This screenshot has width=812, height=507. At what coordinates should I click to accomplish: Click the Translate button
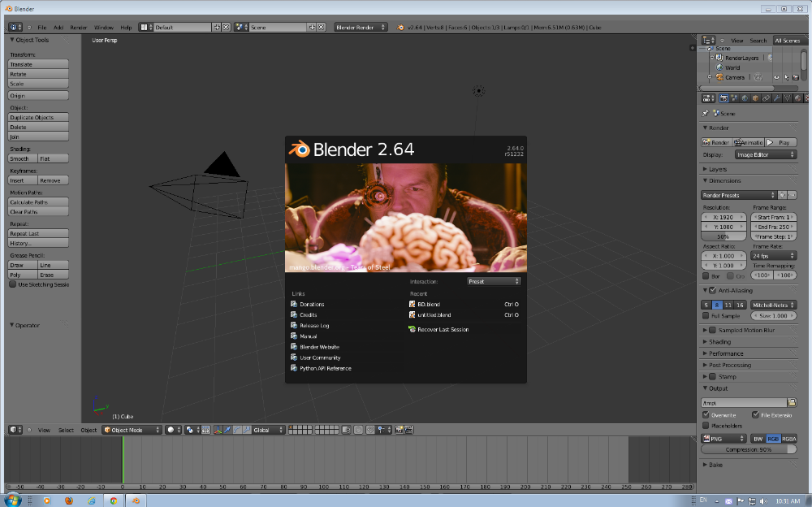click(x=38, y=64)
